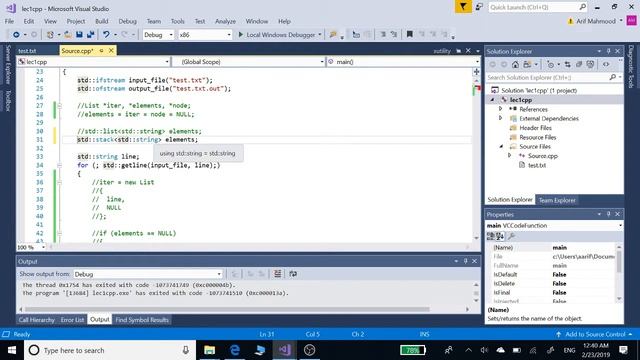640x360 pixels.
Task: Click the Save file toolbar icon
Action: [79, 35]
